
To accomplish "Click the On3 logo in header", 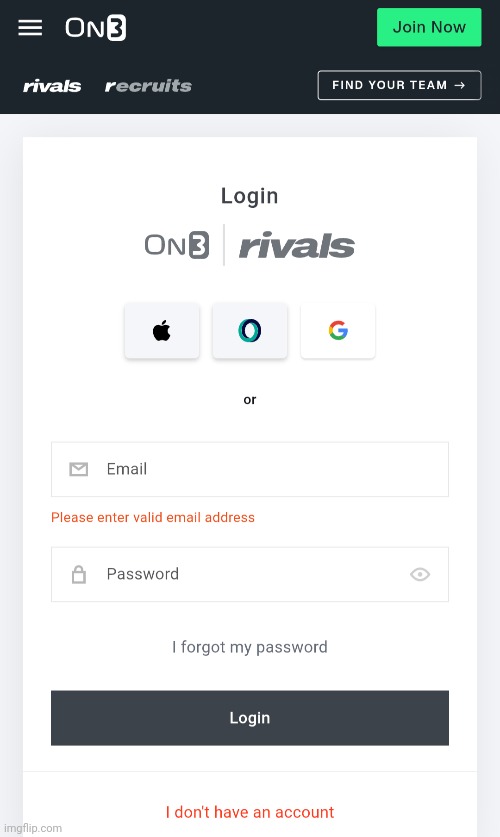I will coord(96,28).
